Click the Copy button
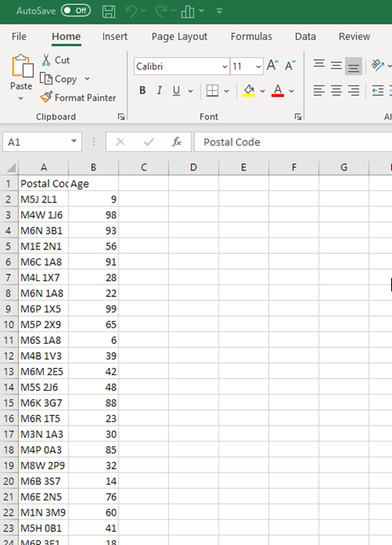 (x=59, y=79)
